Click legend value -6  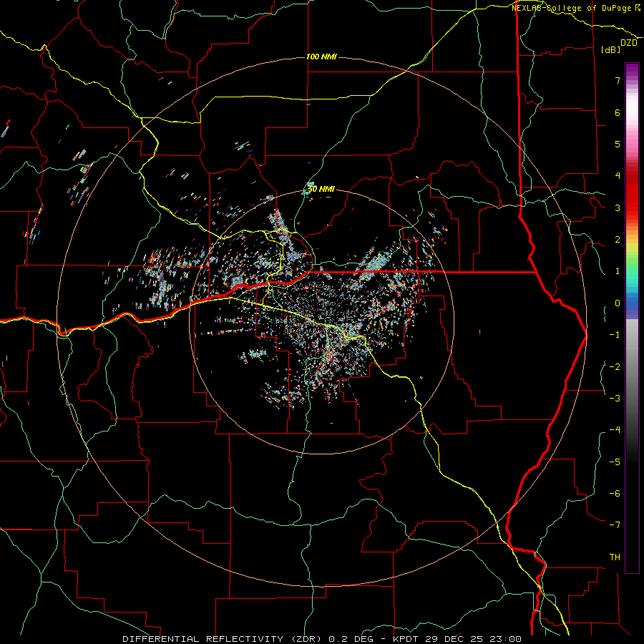point(615,493)
